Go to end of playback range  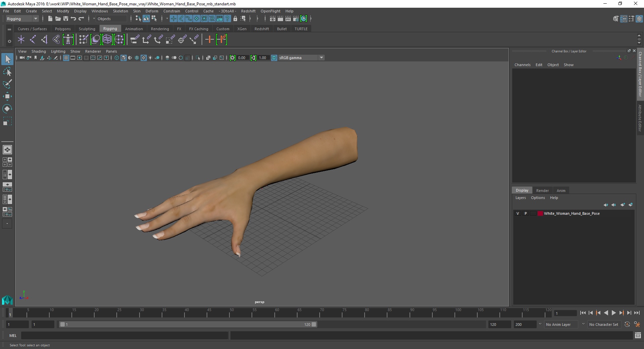pos(637,313)
